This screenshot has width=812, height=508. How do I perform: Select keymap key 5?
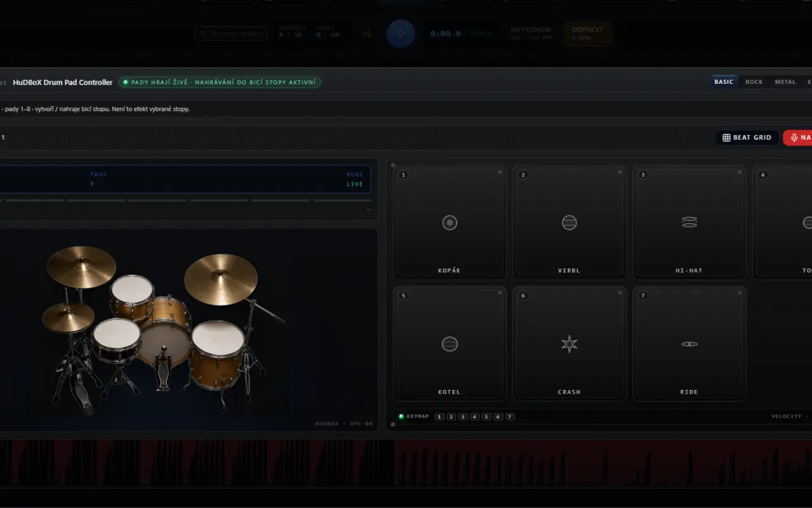(x=487, y=417)
